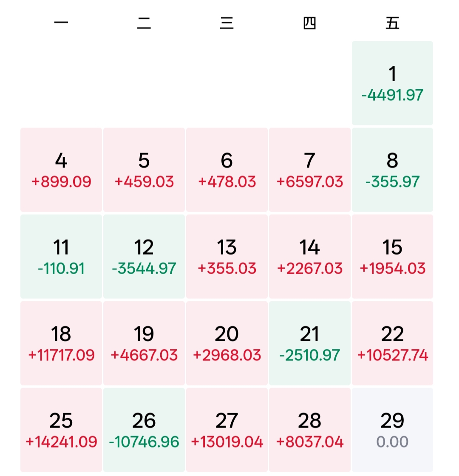Open day 7 cell +6597.03
459x476 pixels.
coord(310,170)
